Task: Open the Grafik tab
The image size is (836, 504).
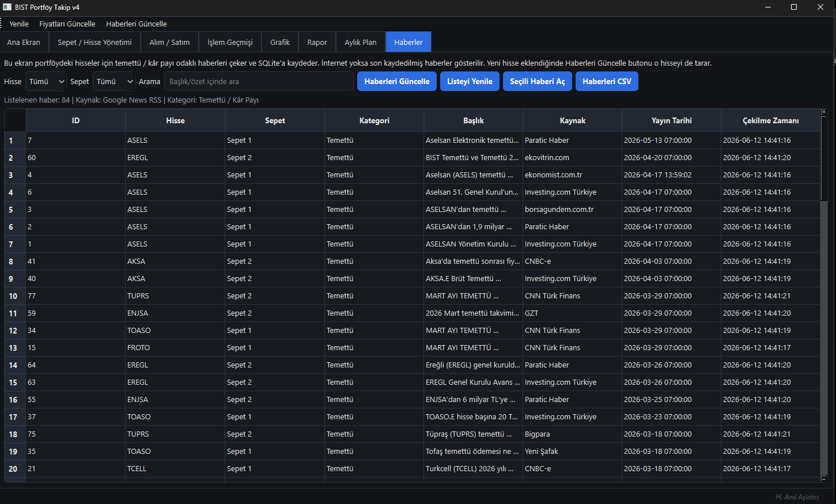Action: tap(280, 42)
